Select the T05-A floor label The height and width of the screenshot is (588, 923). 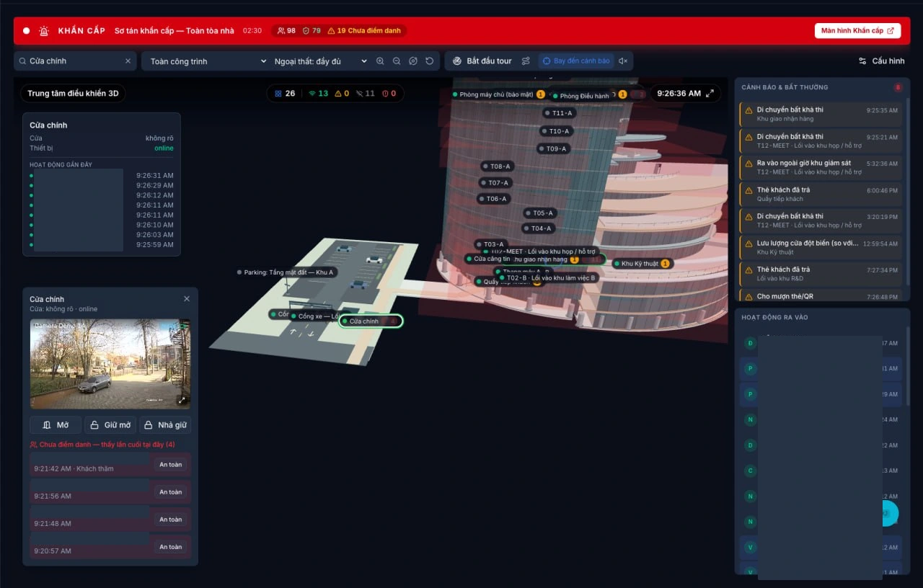(x=539, y=213)
